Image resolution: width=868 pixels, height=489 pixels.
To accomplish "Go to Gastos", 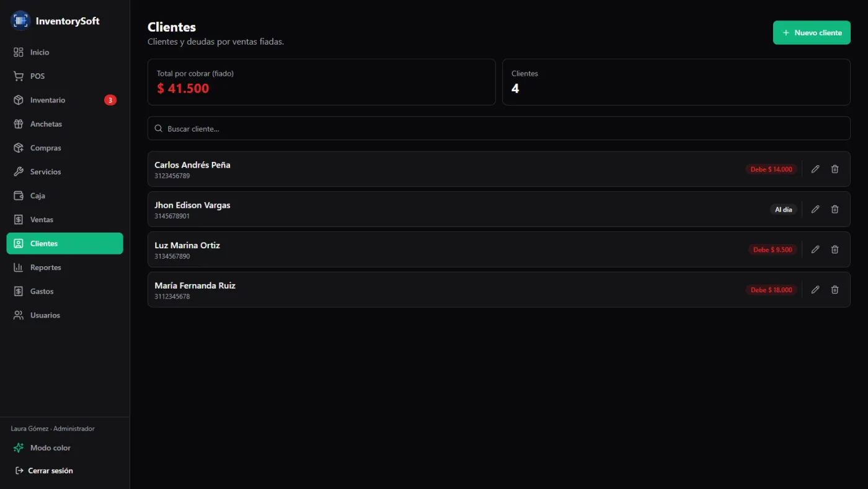I will click(64, 291).
